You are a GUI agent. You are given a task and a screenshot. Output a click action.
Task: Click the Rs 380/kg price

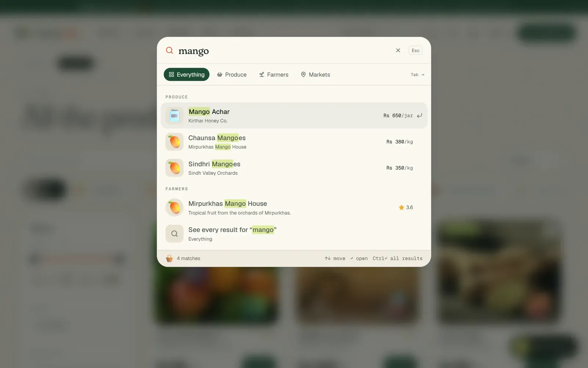[x=399, y=142]
